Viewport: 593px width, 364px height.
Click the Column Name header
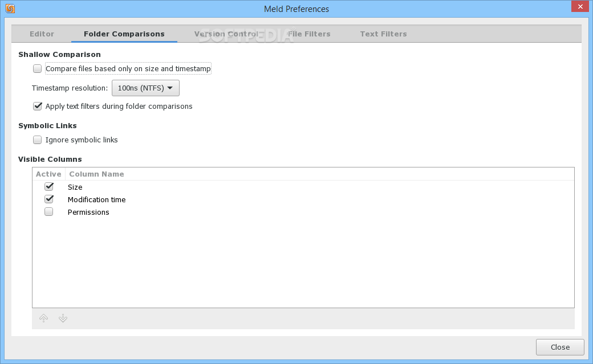point(96,174)
